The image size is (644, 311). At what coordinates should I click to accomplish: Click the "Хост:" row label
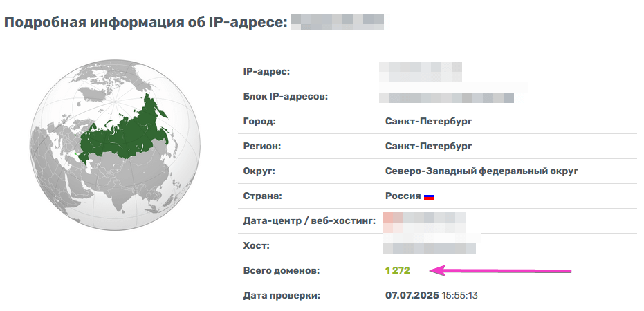(x=257, y=245)
